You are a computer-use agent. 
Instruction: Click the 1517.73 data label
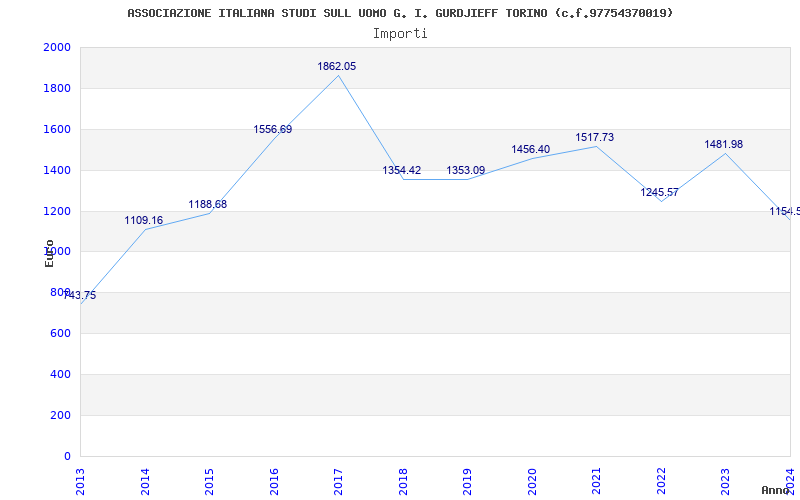pyautogui.click(x=595, y=137)
